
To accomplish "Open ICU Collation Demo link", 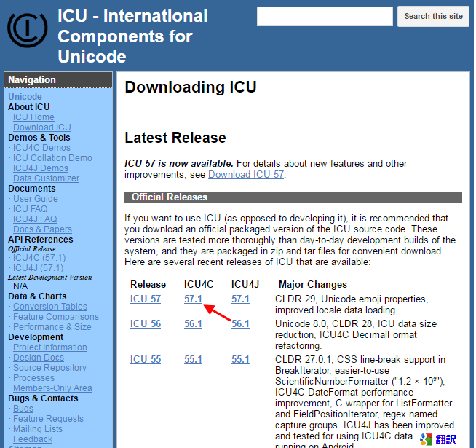I will click(52, 158).
